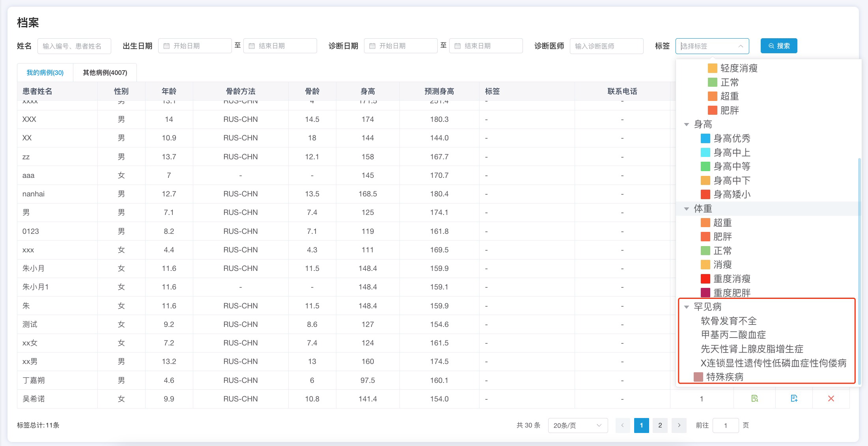Collapse the 身高 tag group arrow
This screenshot has width=868, height=446.
pyautogui.click(x=687, y=125)
